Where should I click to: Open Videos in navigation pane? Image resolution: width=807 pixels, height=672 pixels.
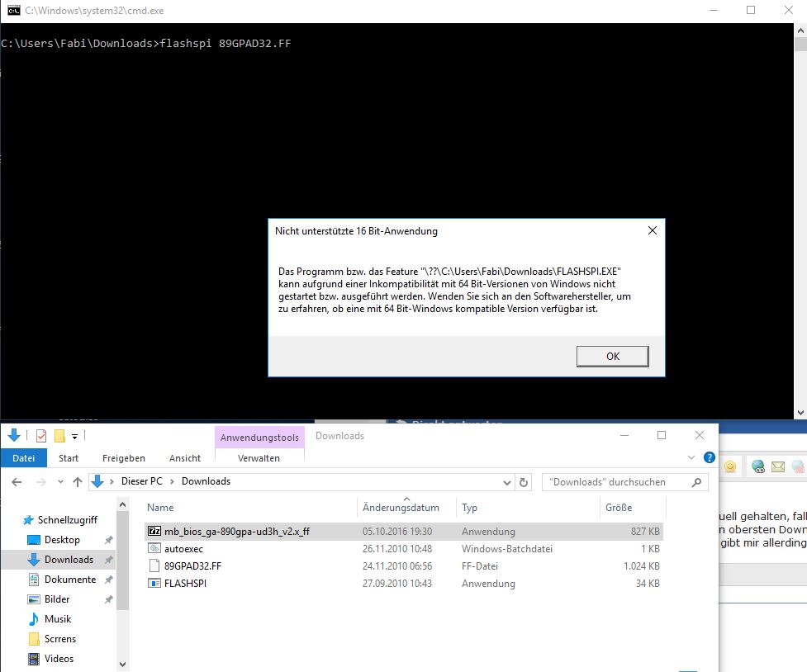tap(59, 659)
